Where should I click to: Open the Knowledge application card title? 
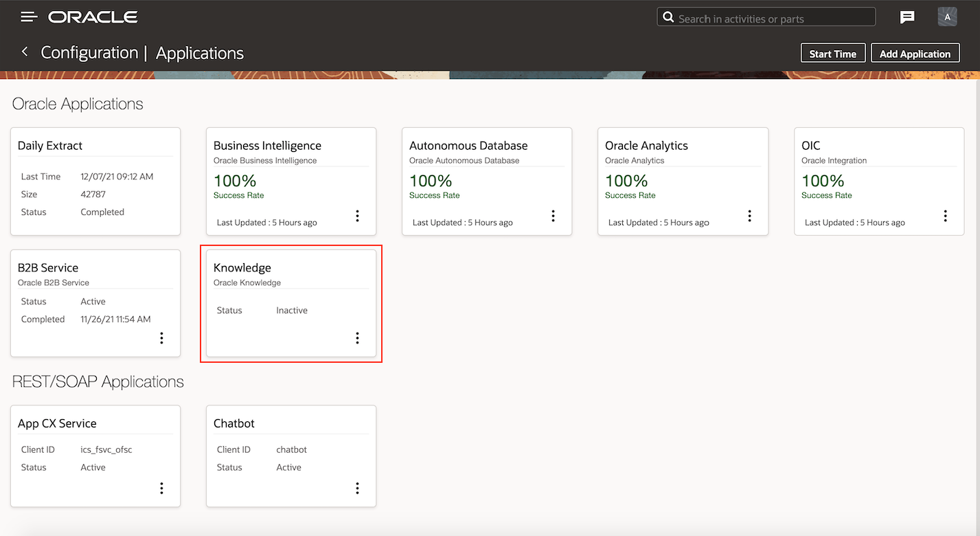point(242,267)
